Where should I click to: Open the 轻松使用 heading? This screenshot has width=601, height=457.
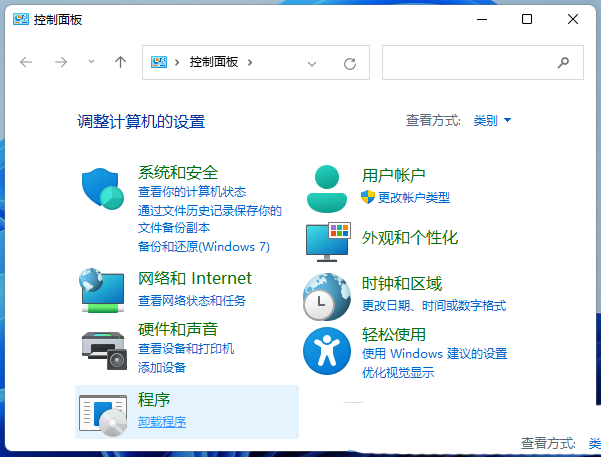pyautogui.click(x=394, y=335)
